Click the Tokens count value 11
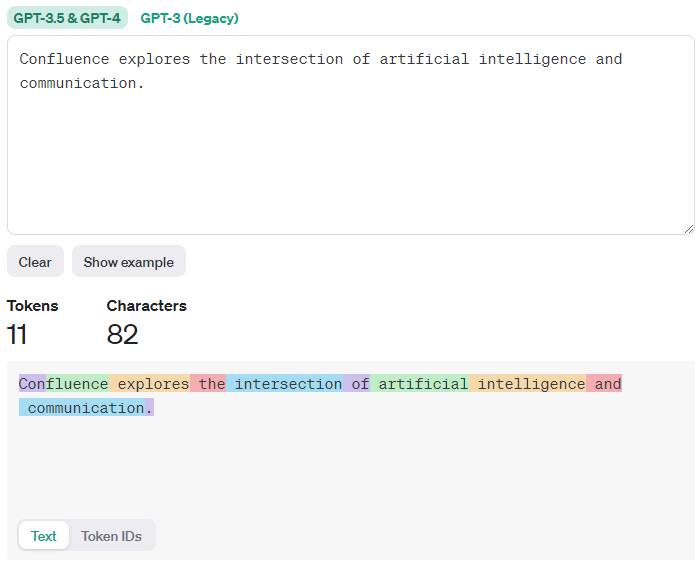The width and height of the screenshot is (700, 562). (17, 334)
